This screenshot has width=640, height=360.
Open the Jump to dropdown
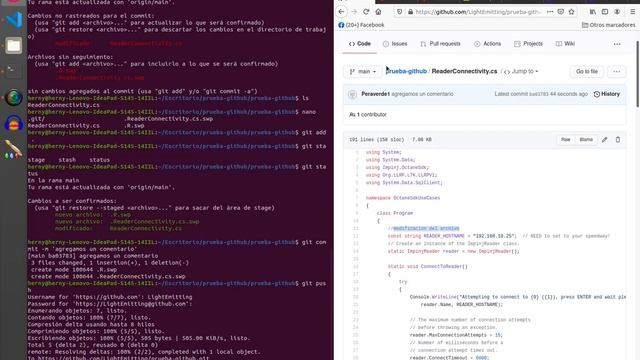pos(521,71)
